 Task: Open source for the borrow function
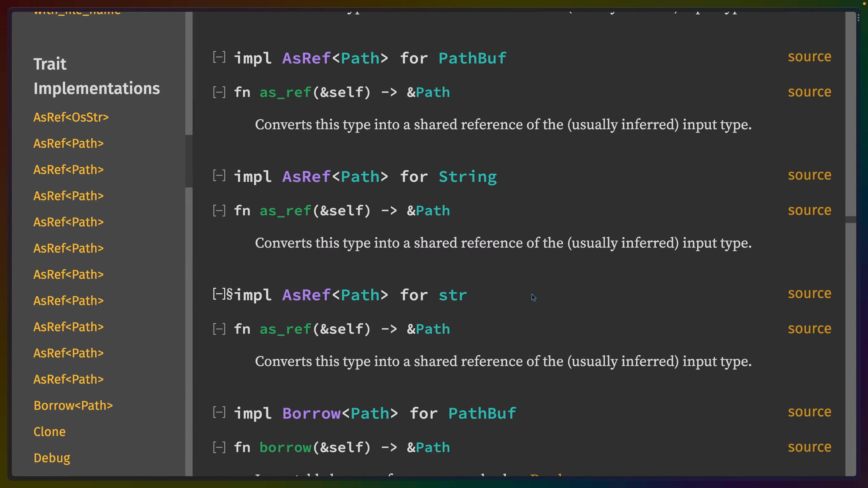[809, 446]
